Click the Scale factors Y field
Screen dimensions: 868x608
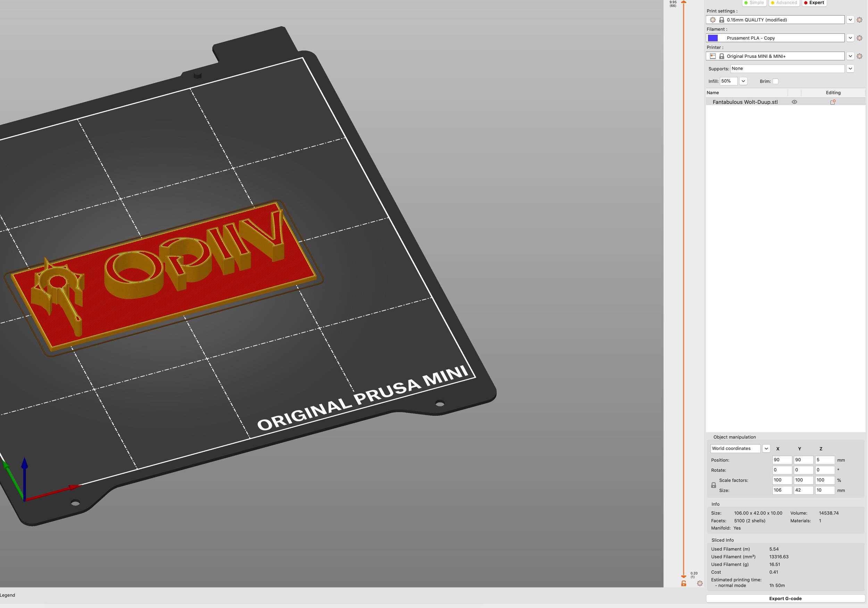point(803,480)
